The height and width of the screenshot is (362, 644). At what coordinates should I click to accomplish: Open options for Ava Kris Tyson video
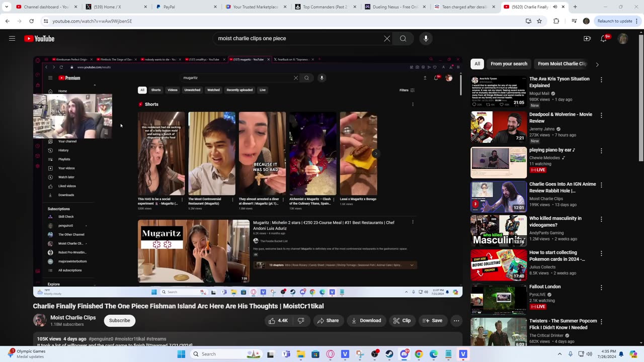tap(601, 80)
